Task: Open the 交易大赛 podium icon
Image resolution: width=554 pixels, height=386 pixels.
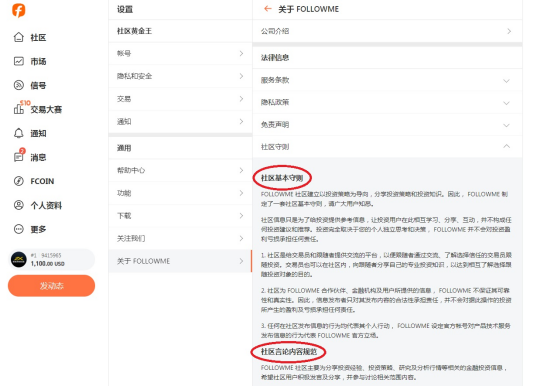Action: click(x=19, y=109)
